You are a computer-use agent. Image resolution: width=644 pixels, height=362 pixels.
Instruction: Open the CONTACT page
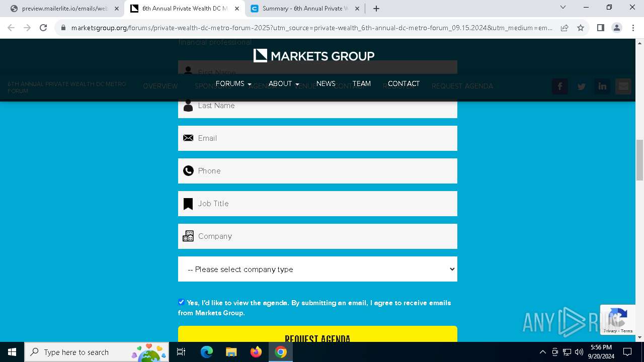click(x=404, y=83)
